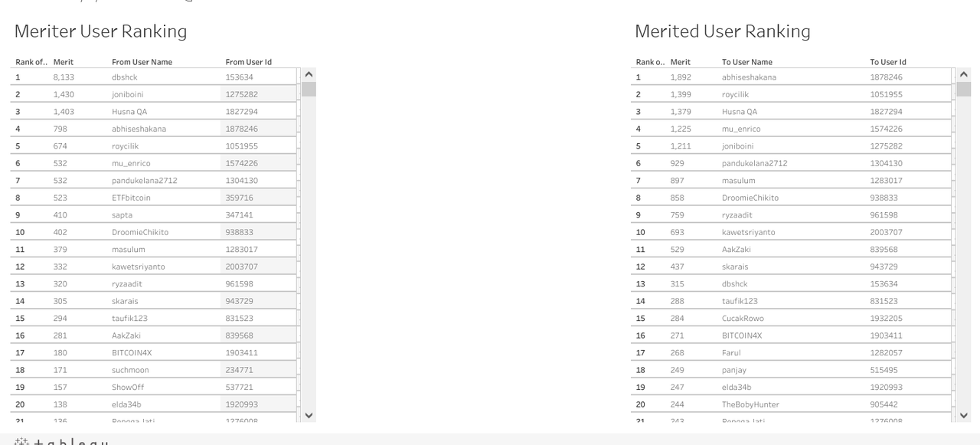Click 'From User Name' column header
Screen dimensions: 980x445
point(142,62)
